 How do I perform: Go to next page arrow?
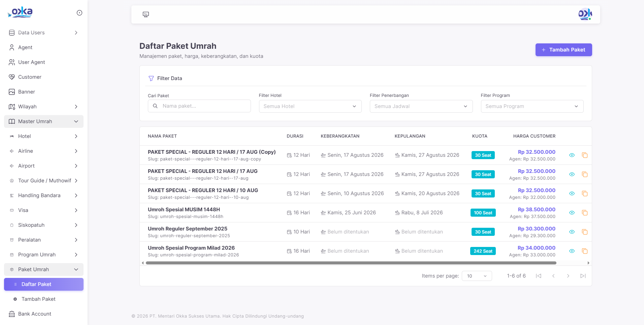[x=568, y=276]
